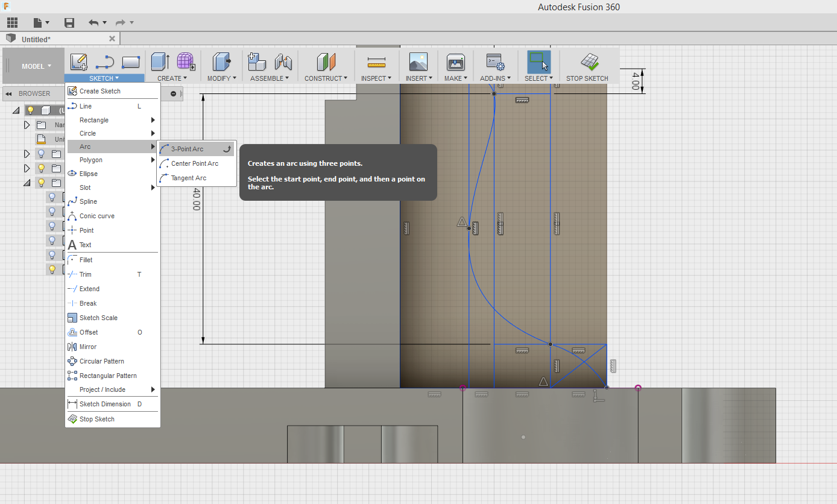Open the Rectangle submenu entry
This screenshot has width=837, height=504.
click(x=112, y=120)
